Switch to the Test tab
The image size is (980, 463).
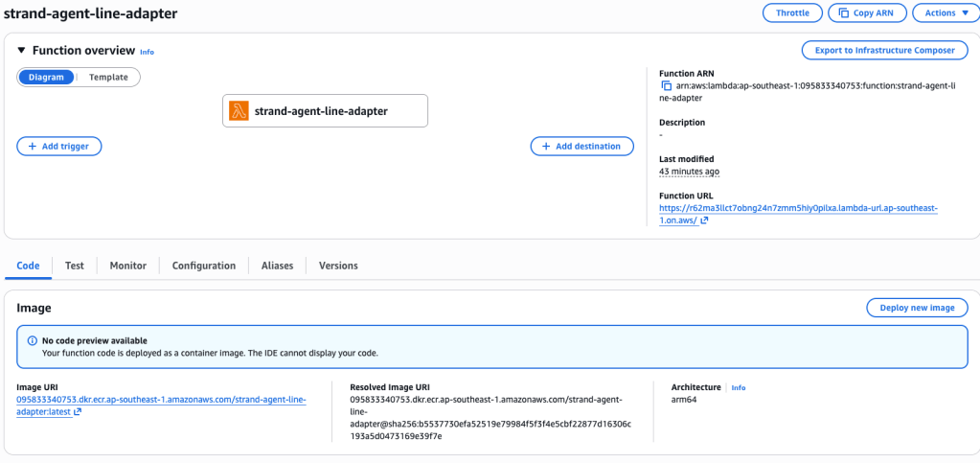coord(75,266)
